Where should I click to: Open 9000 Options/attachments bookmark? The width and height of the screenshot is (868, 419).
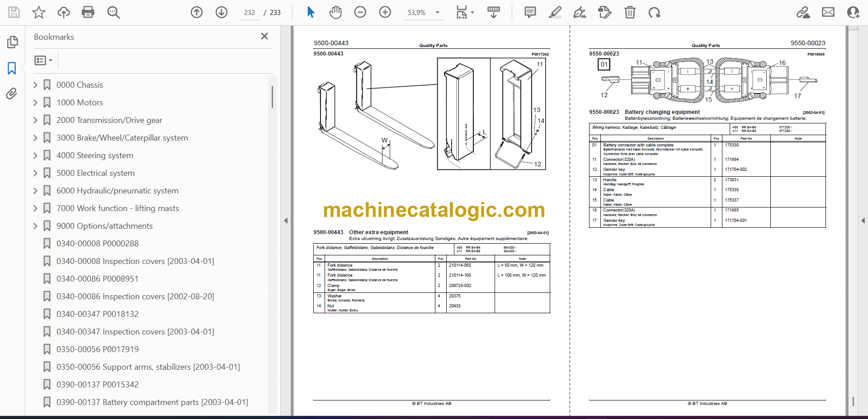coord(104,226)
